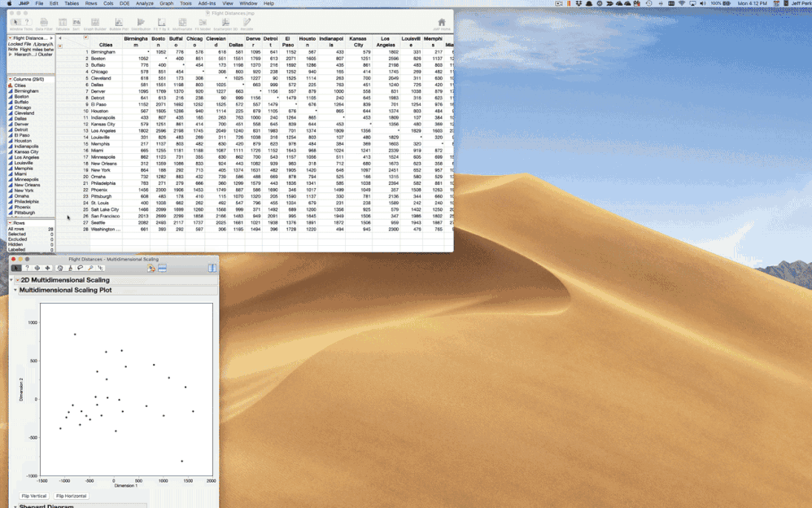Open the Cols menu

108,3
